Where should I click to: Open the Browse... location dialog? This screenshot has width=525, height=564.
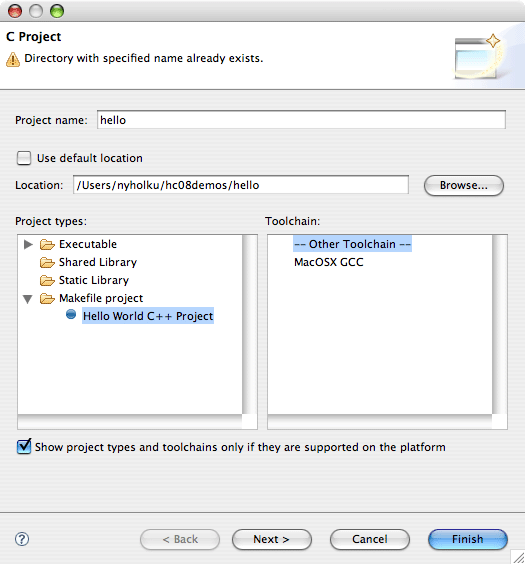[x=464, y=185]
